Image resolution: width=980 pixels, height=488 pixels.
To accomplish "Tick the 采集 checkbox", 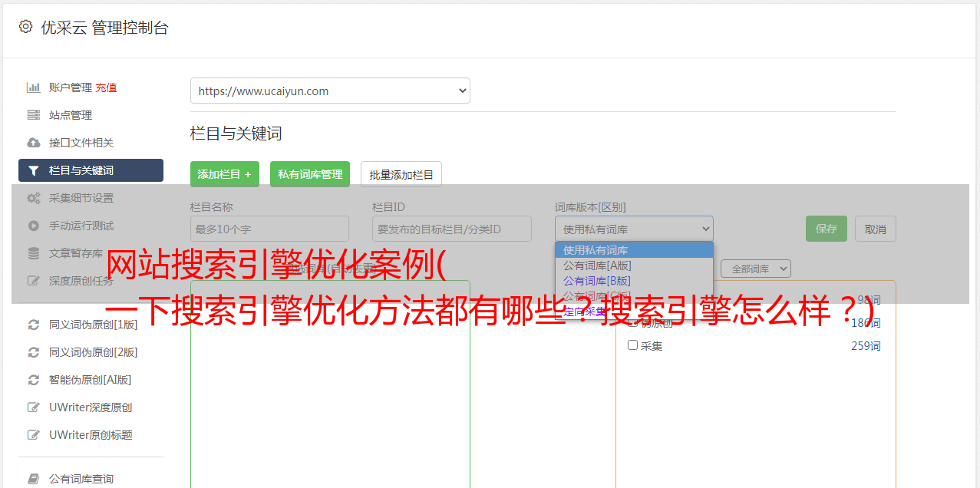I will tap(632, 345).
